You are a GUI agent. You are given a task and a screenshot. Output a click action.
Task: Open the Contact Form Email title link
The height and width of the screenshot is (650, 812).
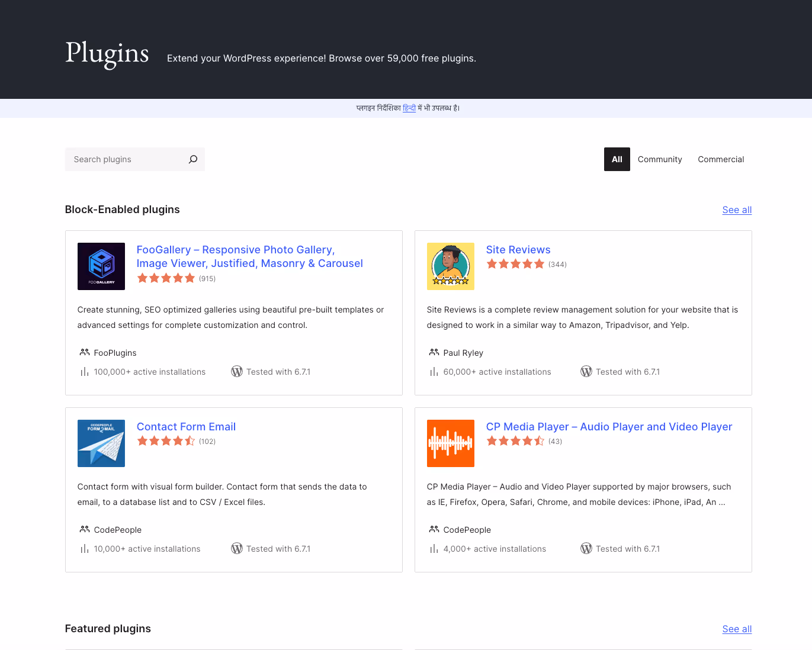tap(186, 427)
